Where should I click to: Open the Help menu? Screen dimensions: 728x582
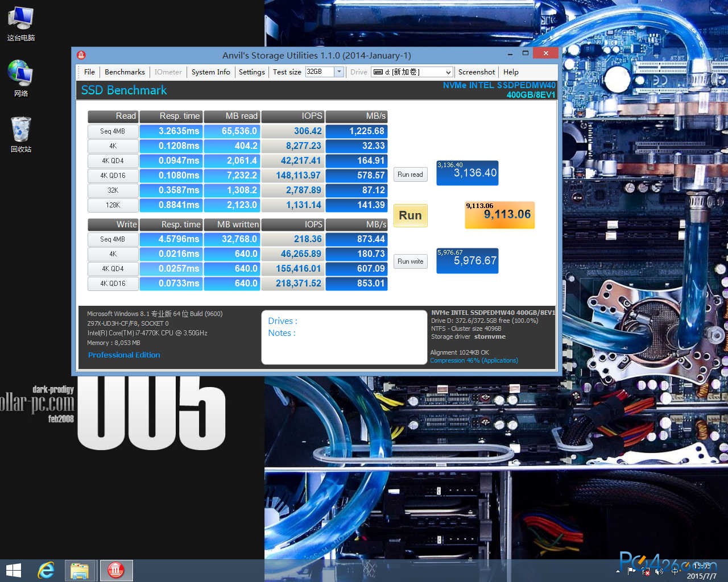tap(511, 72)
